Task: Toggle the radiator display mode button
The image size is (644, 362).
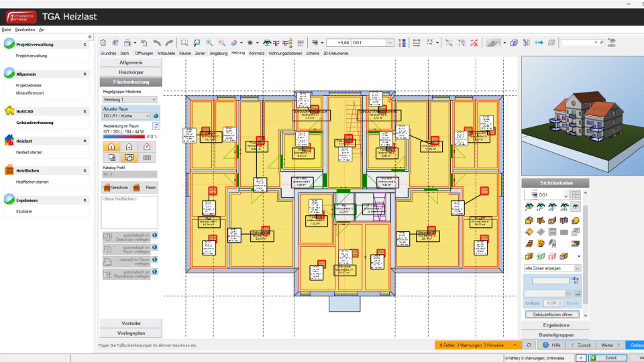Action: (146, 158)
